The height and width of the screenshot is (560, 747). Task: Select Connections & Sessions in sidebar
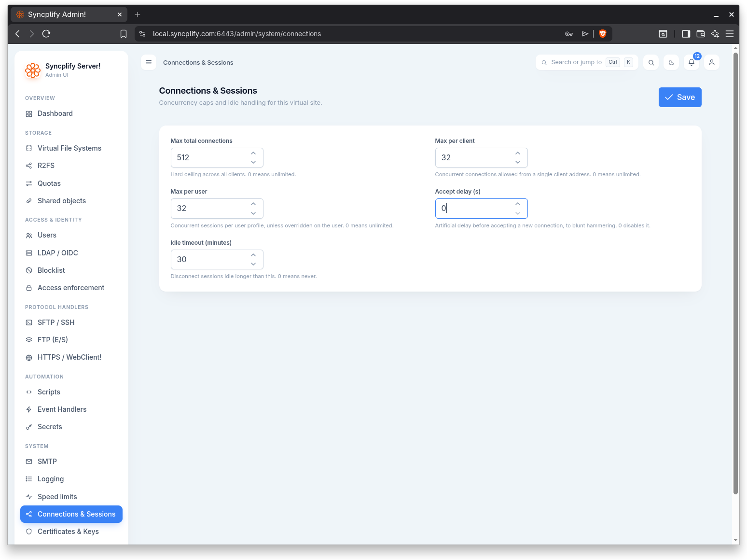tap(71, 514)
